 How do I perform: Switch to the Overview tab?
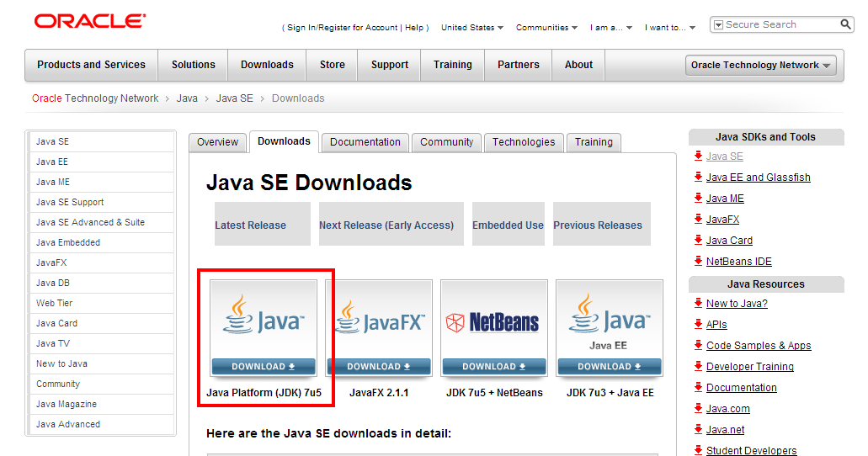(217, 142)
